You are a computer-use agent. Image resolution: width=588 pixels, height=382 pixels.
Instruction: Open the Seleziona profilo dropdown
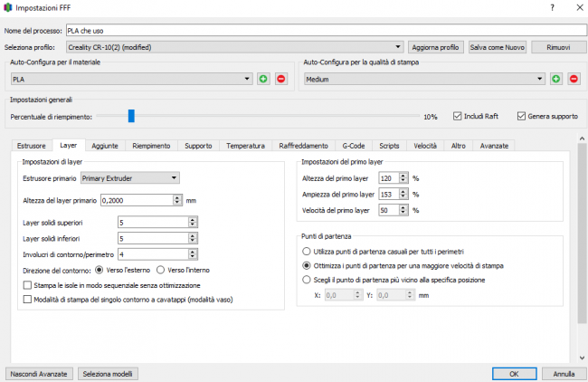pos(398,46)
